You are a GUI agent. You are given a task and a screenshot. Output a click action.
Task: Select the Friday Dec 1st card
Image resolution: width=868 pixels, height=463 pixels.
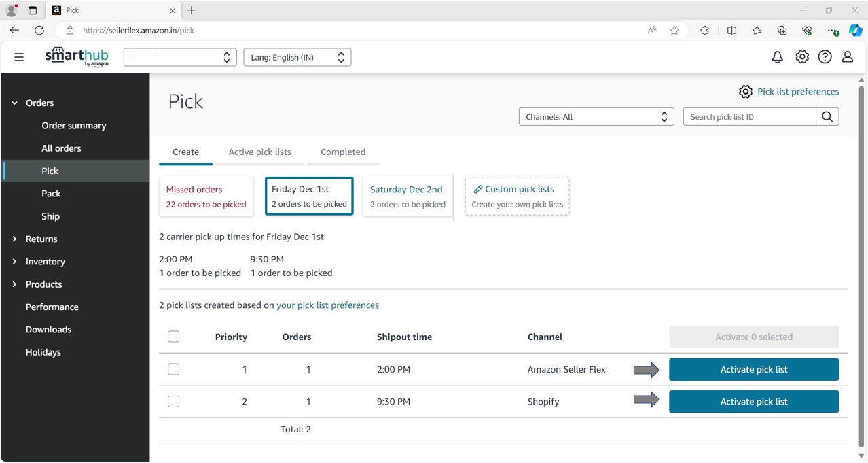[x=309, y=196]
